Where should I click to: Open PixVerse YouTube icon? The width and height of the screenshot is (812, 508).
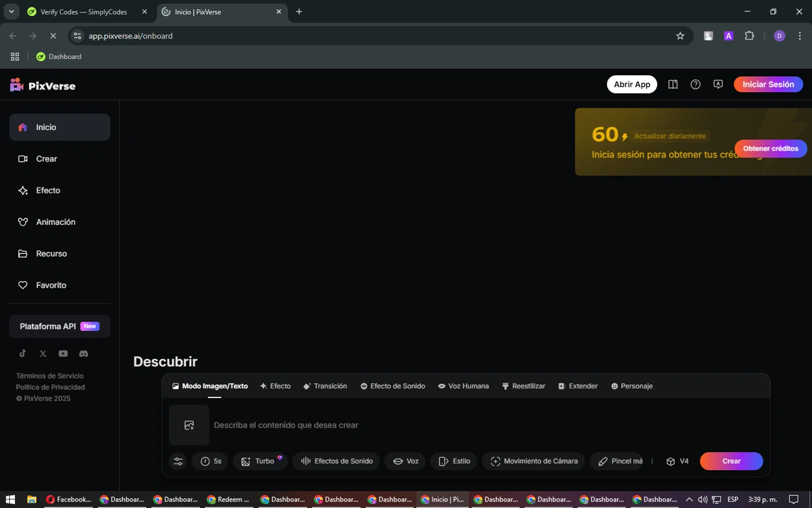pyautogui.click(x=63, y=354)
